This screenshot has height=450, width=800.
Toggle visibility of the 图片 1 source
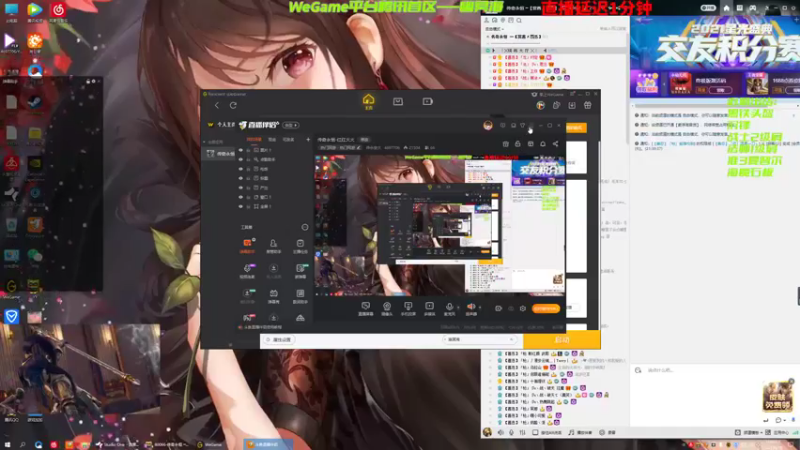(x=241, y=150)
